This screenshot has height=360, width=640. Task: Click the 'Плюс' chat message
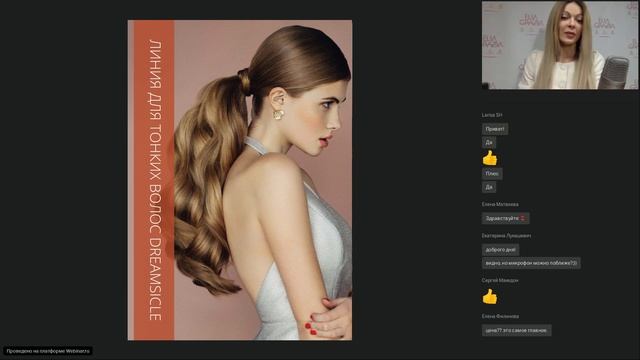(492, 173)
